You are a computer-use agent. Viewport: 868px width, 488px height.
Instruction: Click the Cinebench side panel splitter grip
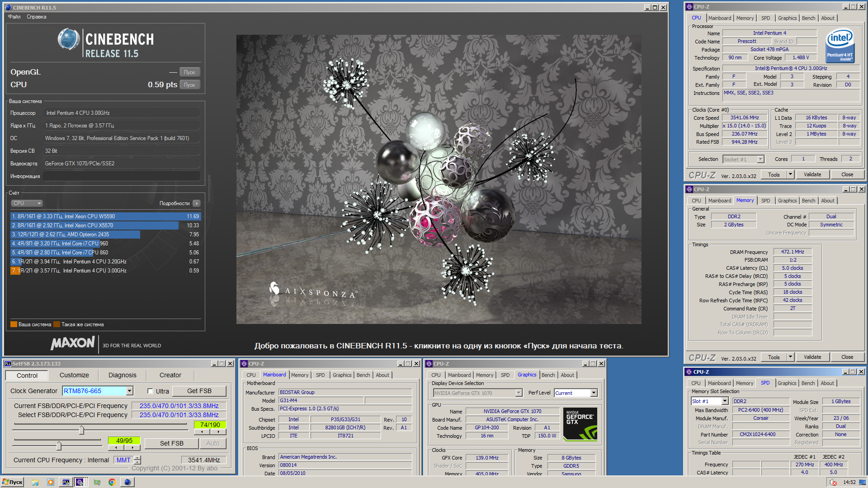tap(209, 188)
